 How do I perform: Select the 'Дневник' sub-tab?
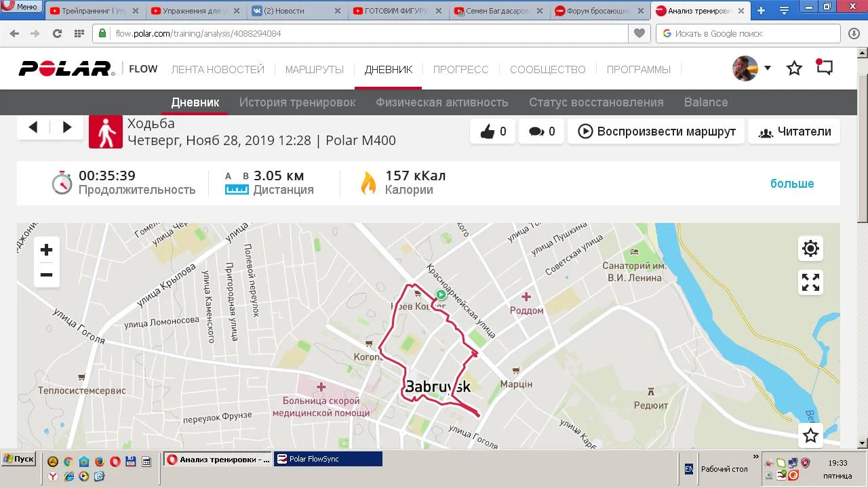195,102
